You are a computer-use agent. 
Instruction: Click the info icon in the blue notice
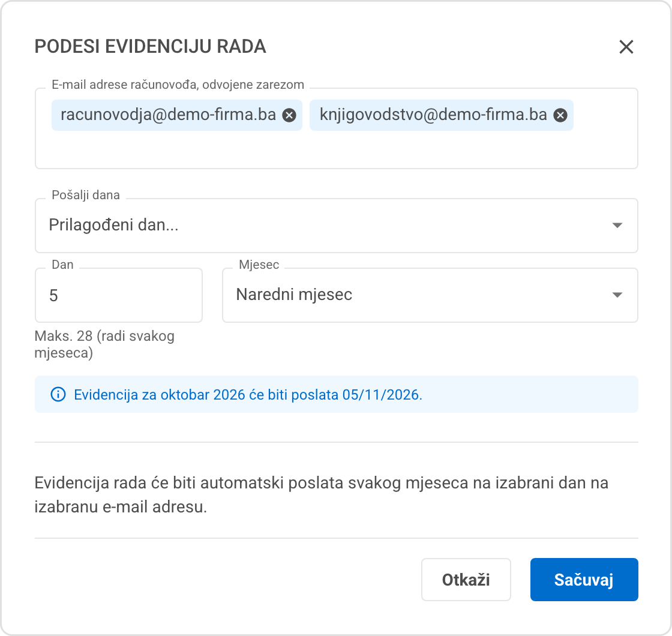tap(58, 394)
